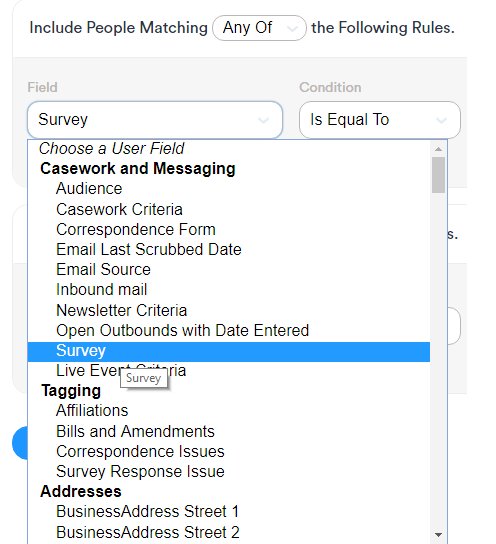This screenshot has height=544, width=496.
Task: Pick Correspondence Issues field
Action: [229, 451]
